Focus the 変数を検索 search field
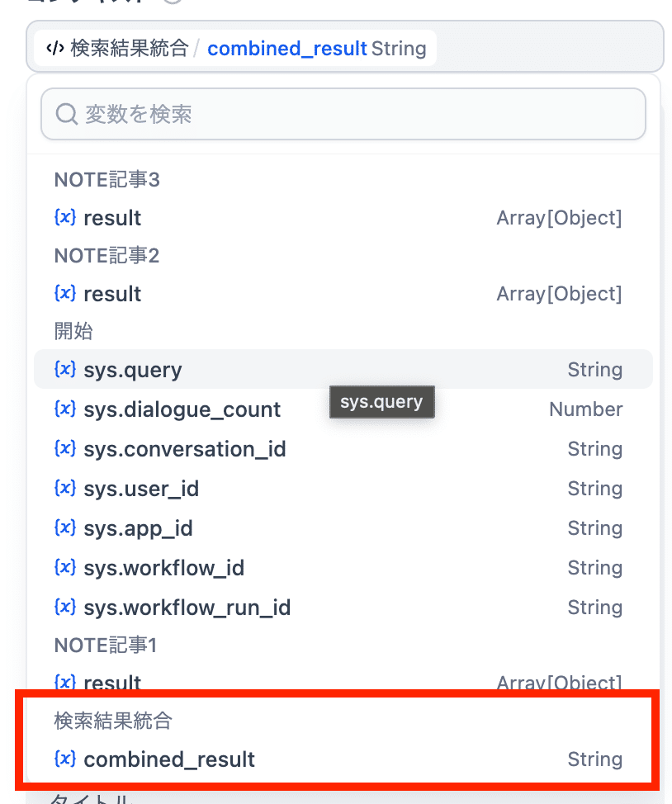The height and width of the screenshot is (804, 672). pyautogui.click(x=355, y=114)
